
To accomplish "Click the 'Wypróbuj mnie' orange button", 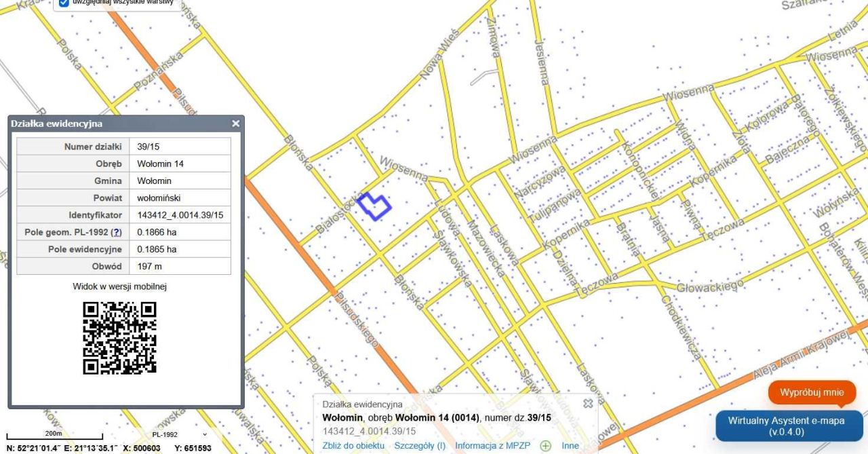I will tap(812, 393).
